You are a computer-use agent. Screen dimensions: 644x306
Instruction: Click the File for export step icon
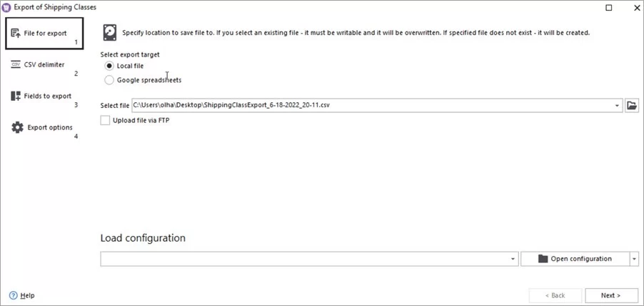(x=16, y=33)
